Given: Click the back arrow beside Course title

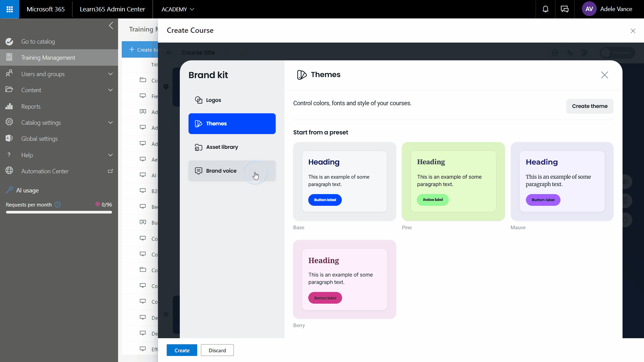Looking at the screenshot, I should 170,53.
